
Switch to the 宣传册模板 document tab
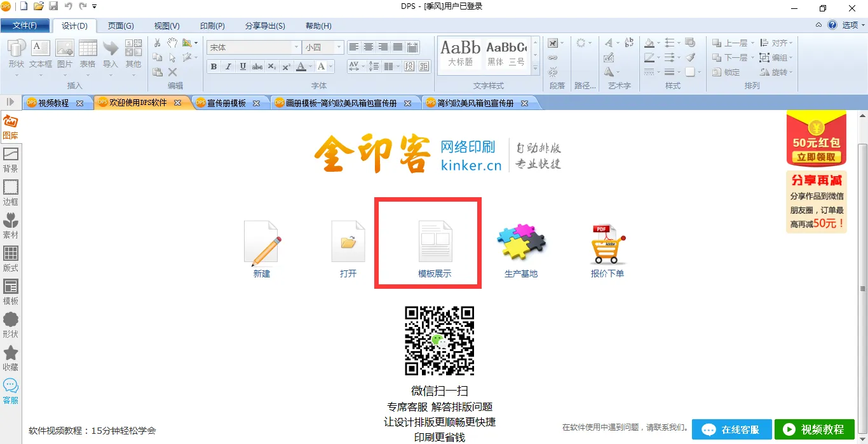pos(226,103)
